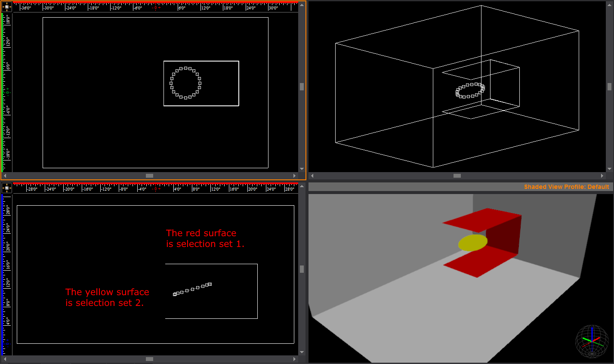614x364 pixels.
Task: Click the 3D orientation globe in shaded view
Action: (x=592, y=341)
